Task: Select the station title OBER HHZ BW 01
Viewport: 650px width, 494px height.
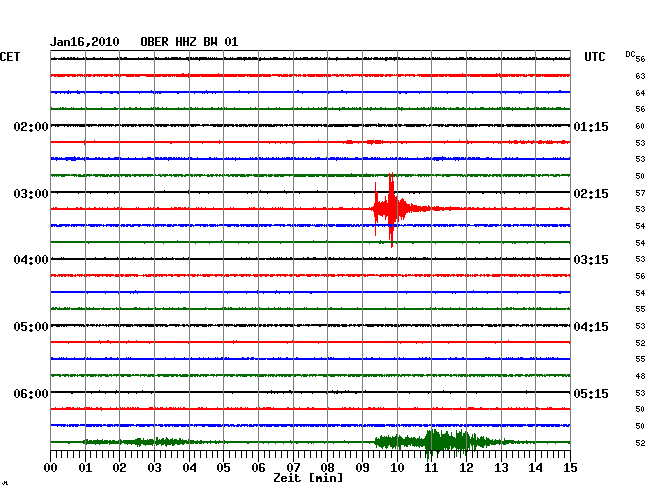Action: click(189, 42)
